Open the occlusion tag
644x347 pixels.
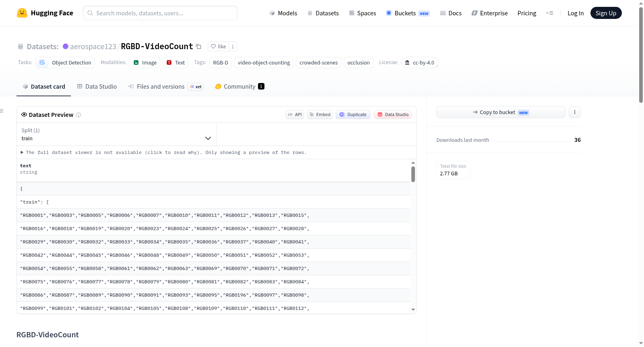coord(359,62)
